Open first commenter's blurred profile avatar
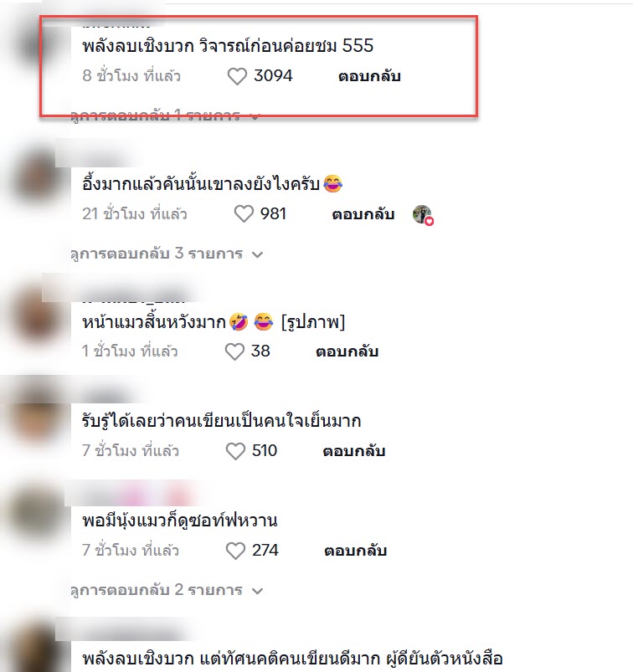This screenshot has width=633, height=672. tap(37, 45)
